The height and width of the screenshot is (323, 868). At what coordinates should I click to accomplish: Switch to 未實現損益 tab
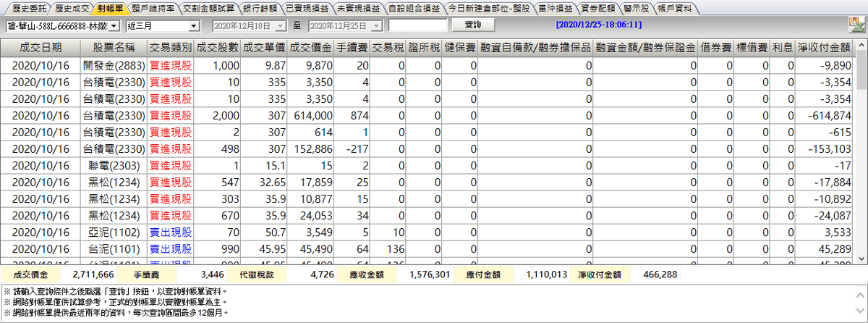tap(357, 9)
